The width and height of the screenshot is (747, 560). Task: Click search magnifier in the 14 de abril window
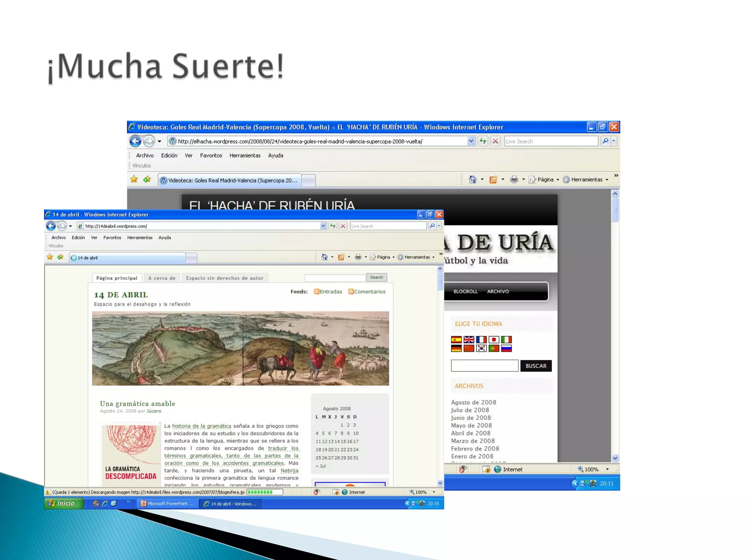[432, 226]
